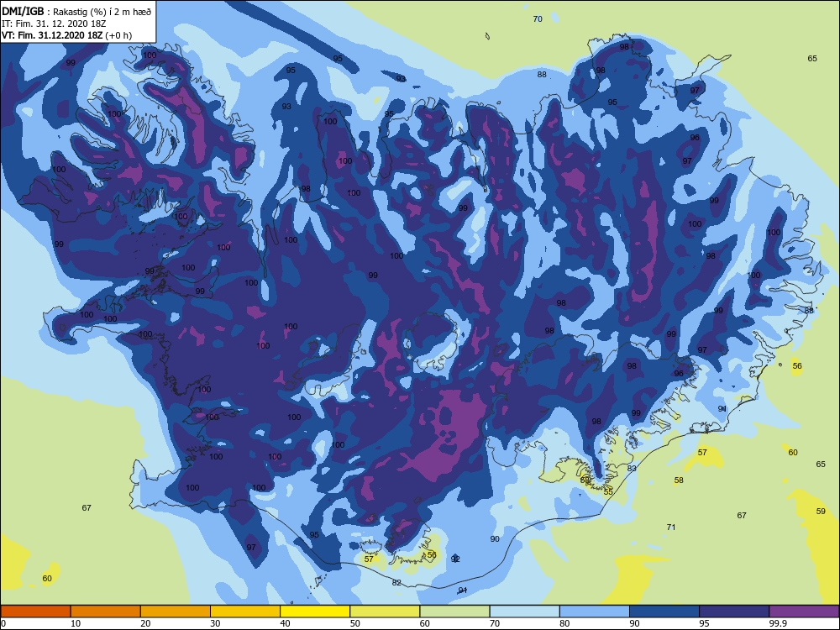Click the humidity value 83 on the map
Screen dimensions: 840x630
pos(632,468)
